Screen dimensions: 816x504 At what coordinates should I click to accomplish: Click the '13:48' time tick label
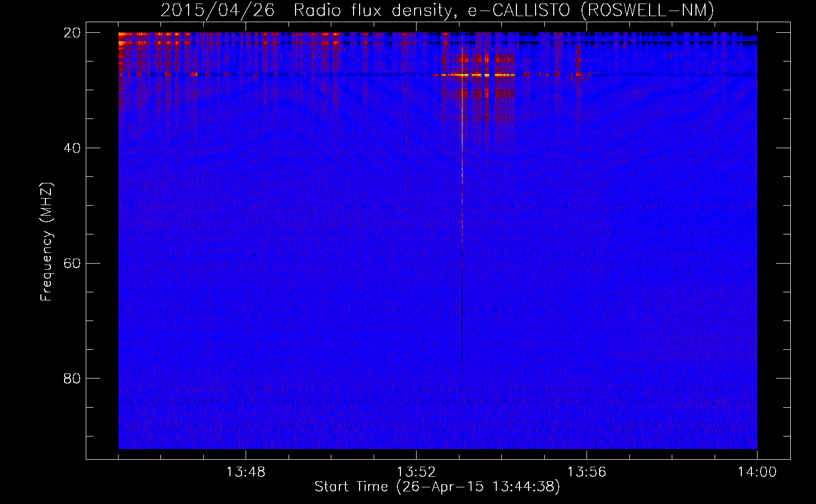click(246, 472)
